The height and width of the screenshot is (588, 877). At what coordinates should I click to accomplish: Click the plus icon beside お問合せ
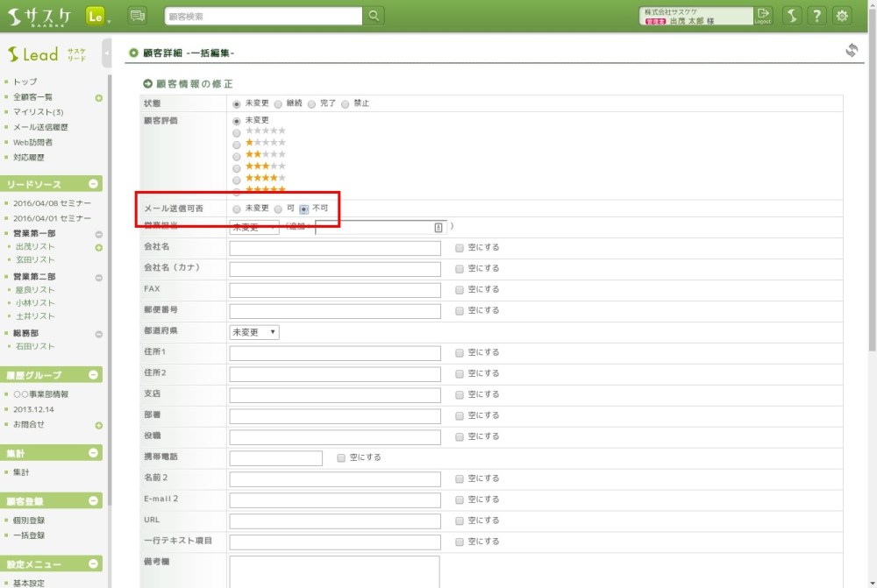(x=99, y=425)
